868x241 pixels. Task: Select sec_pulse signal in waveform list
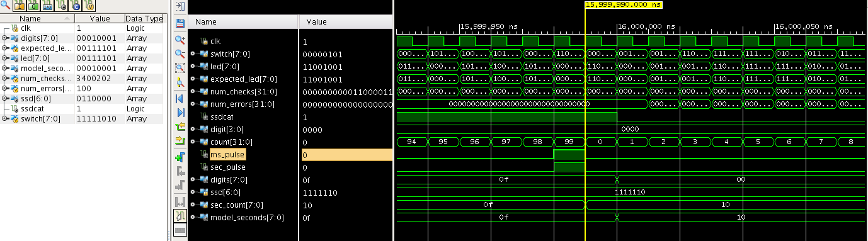pos(228,167)
